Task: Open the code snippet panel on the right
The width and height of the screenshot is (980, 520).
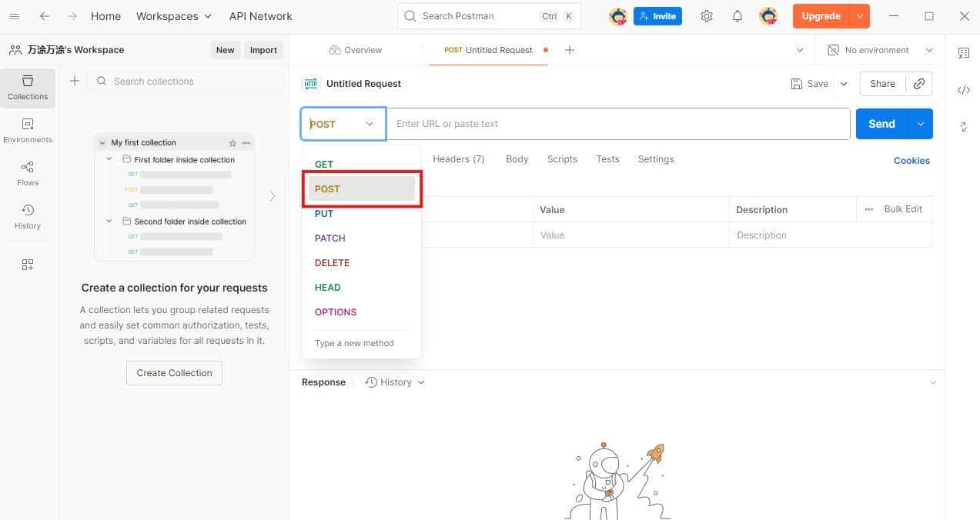Action: (x=964, y=90)
